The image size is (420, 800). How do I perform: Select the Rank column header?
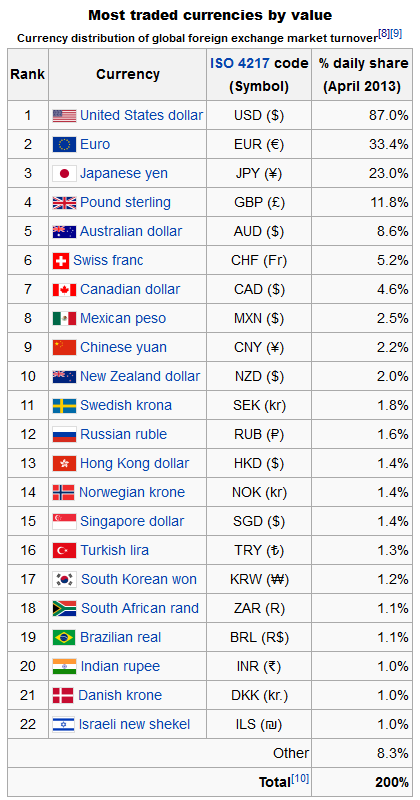point(28,74)
